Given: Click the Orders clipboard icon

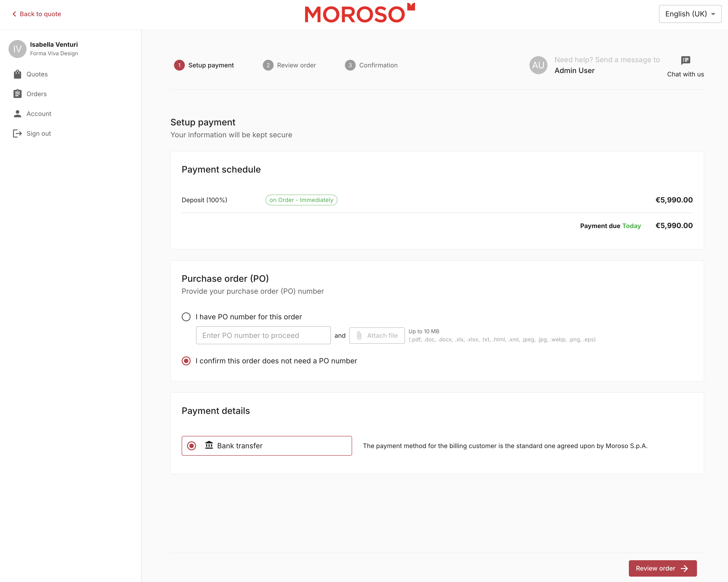Looking at the screenshot, I should [17, 94].
